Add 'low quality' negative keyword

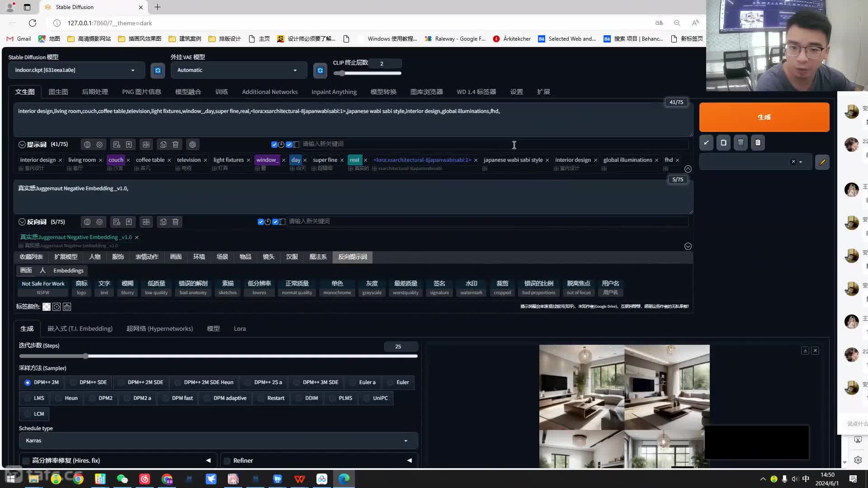point(156,288)
